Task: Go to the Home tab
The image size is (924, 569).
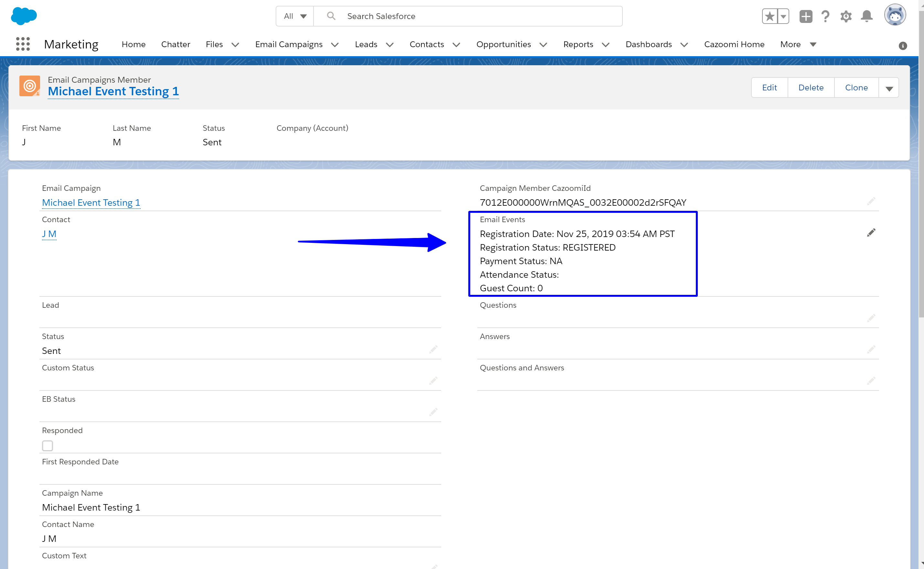Action: 134,45
